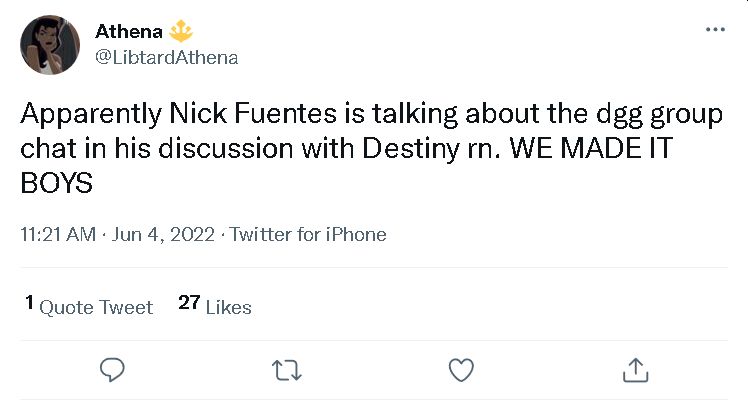Open the Twitter for iPhone source link
The image size is (748, 400).
tap(308, 235)
